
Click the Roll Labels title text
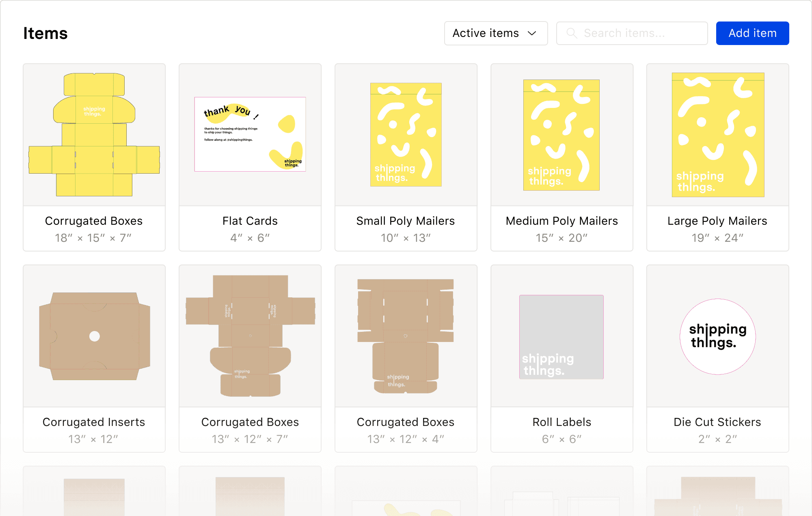561,422
